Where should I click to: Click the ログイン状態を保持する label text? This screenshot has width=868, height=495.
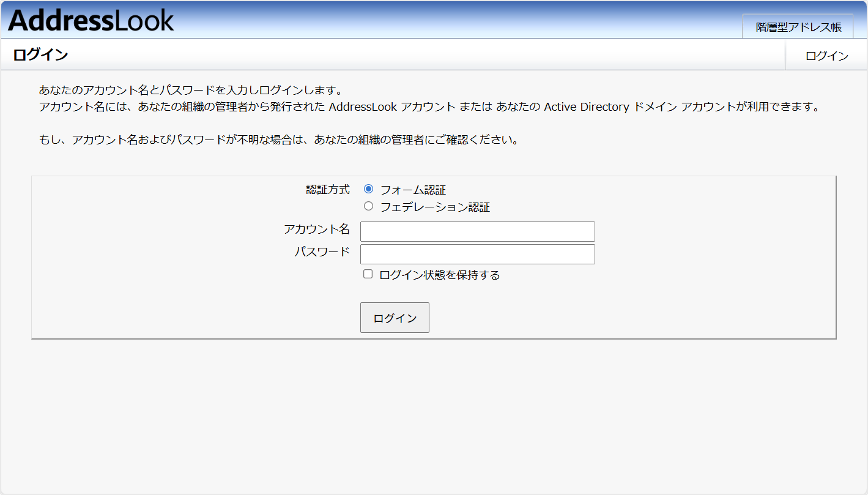(x=439, y=275)
